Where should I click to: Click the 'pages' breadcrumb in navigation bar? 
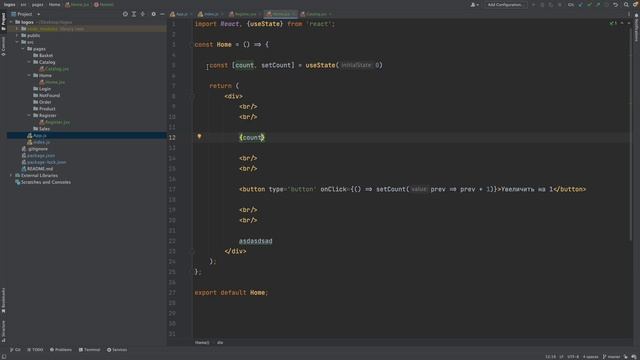(38, 4)
